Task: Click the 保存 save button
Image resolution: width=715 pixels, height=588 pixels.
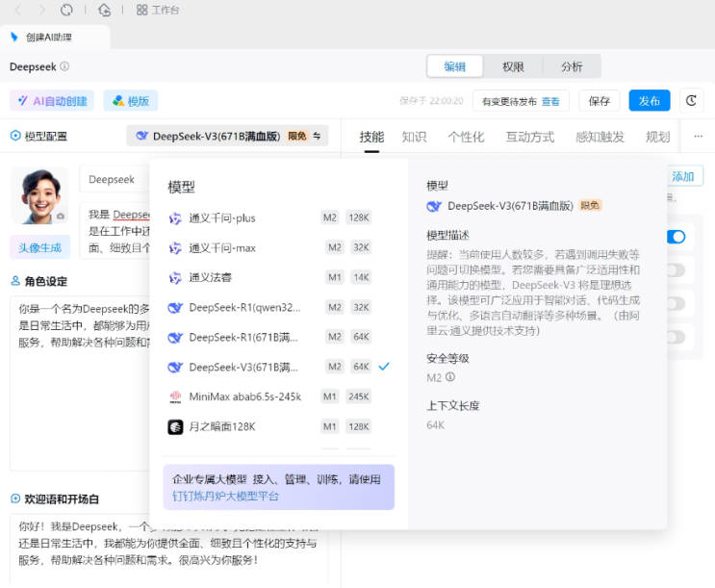Action: coord(600,101)
